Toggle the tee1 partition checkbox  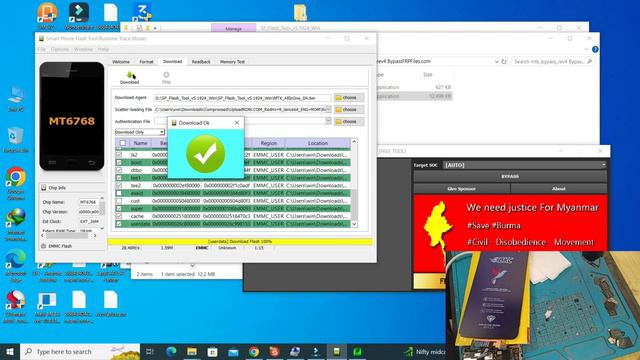(x=119, y=178)
